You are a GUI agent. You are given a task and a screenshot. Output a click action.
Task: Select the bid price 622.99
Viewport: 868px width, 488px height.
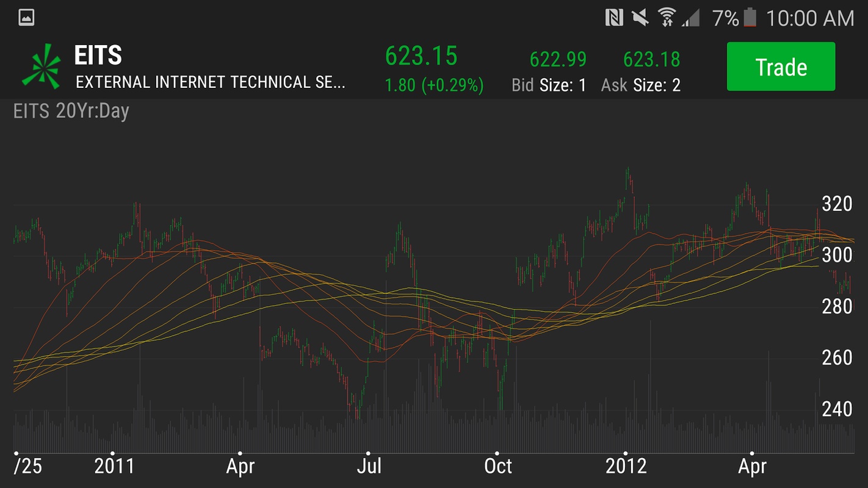[558, 60]
